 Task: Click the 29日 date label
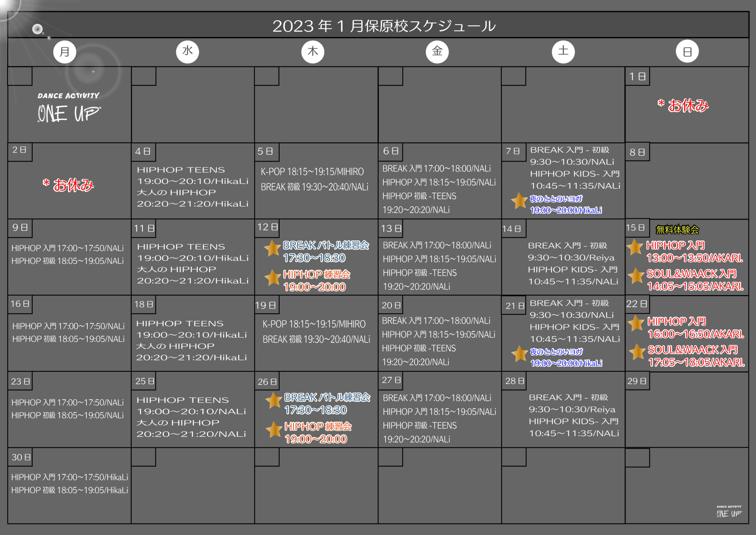[x=637, y=381]
